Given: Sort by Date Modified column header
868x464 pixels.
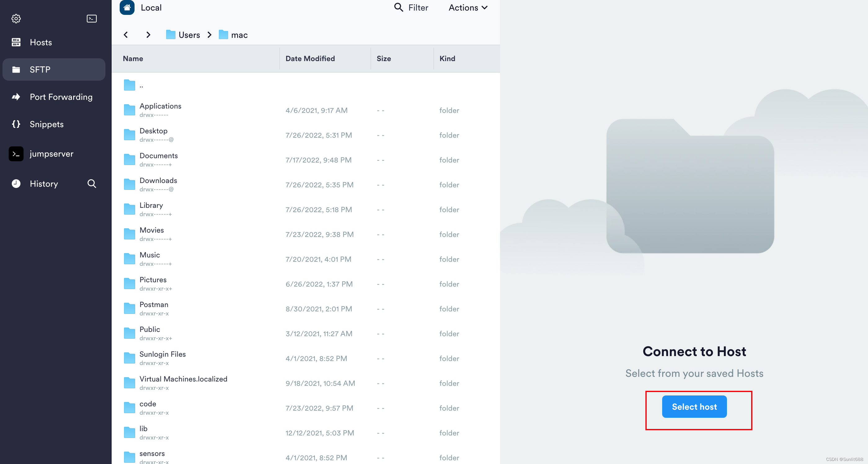Looking at the screenshot, I should pos(310,59).
